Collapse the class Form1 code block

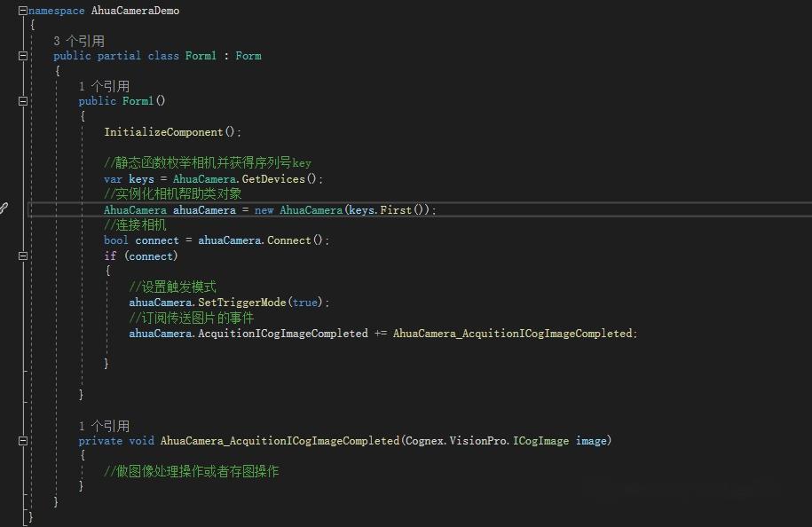point(21,55)
